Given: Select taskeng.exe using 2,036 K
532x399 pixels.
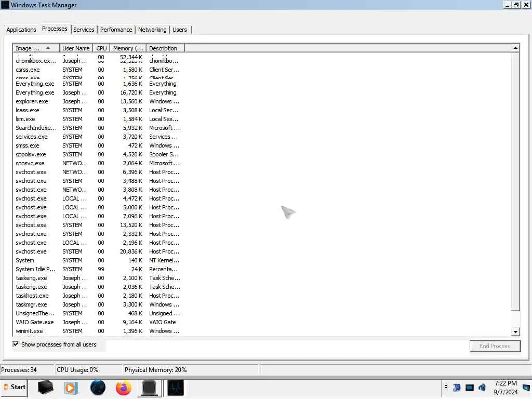Looking at the screenshot, I should point(98,287).
